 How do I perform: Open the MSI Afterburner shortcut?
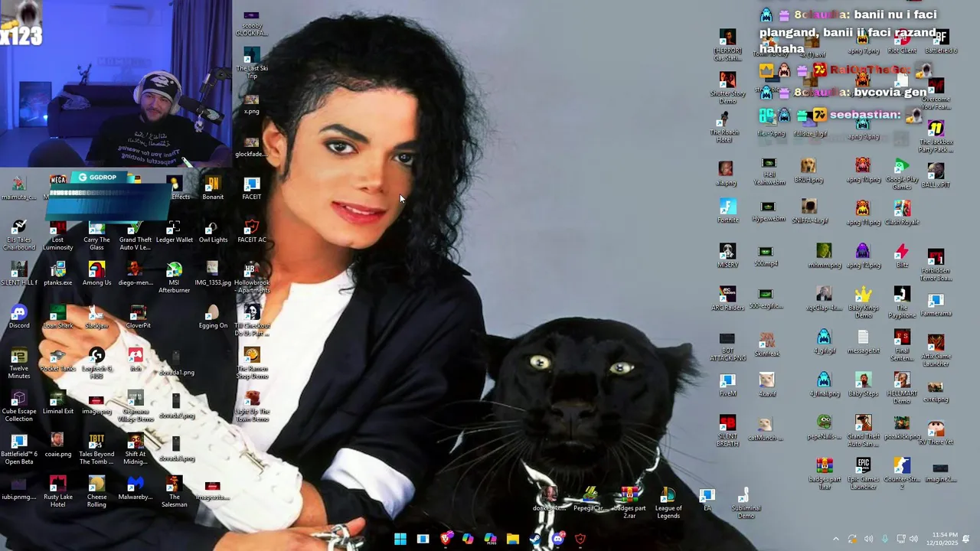pyautogui.click(x=174, y=277)
